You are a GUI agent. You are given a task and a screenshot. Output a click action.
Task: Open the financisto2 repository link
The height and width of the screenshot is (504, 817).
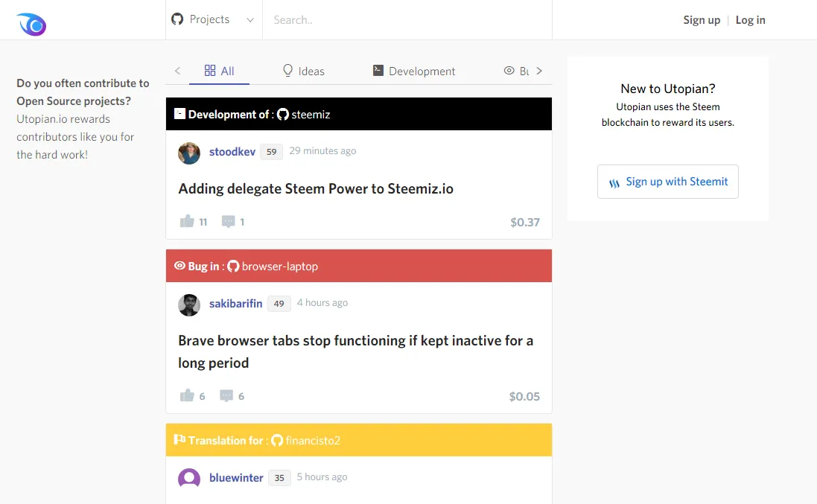[313, 441]
